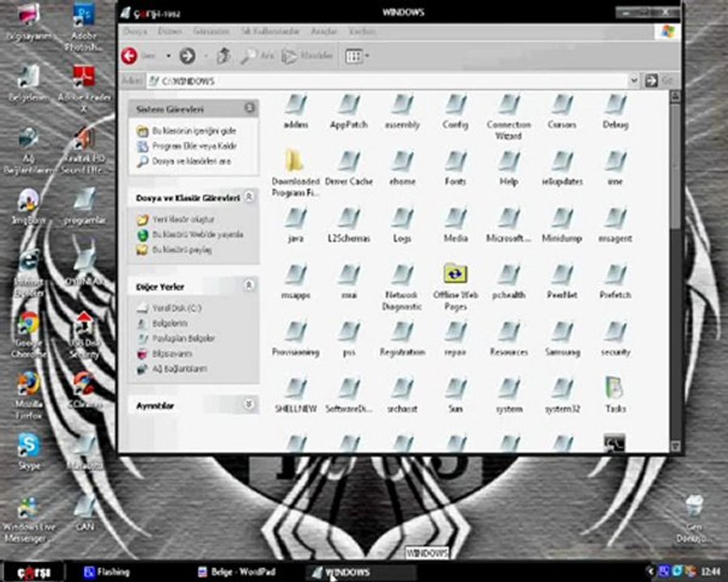Open the address bar dropdown
This screenshot has width=728, height=582.
pyautogui.click(x=633, y=81)
